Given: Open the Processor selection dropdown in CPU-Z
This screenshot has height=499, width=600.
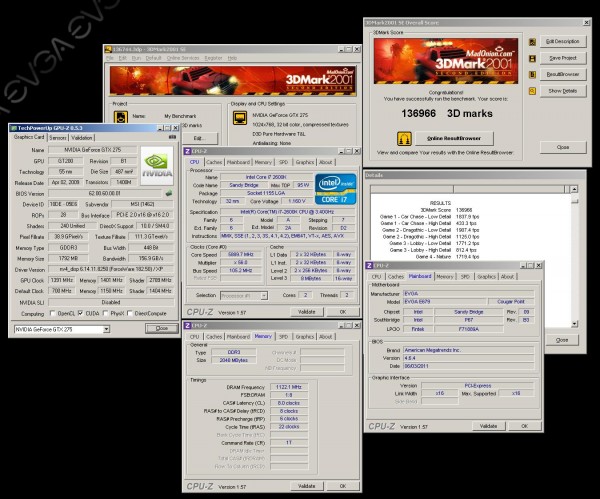Looking at the screenshot, I should 264,295.
